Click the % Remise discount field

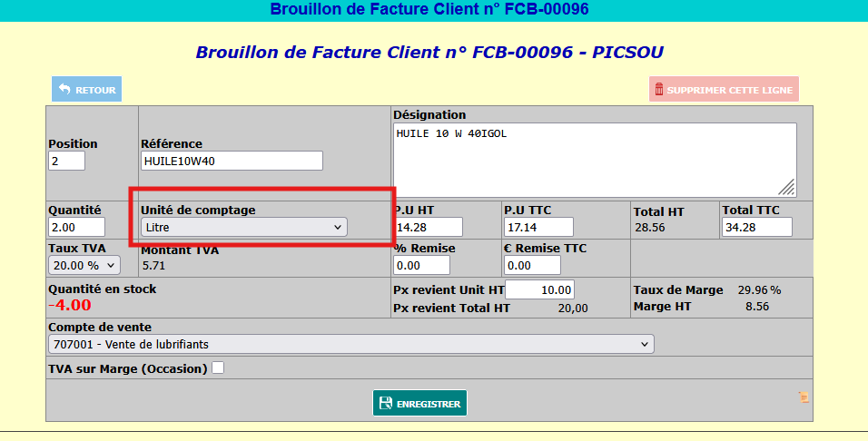click(421, 265)
